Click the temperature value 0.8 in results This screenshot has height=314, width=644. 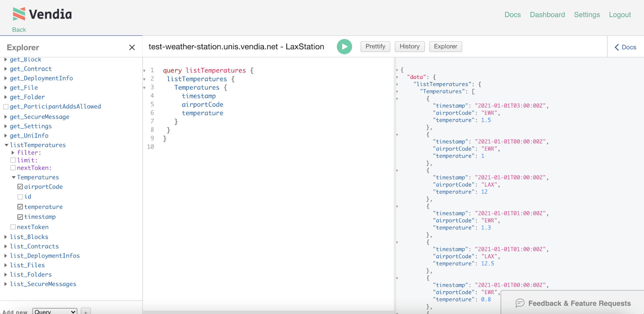(x=486, y=300)
